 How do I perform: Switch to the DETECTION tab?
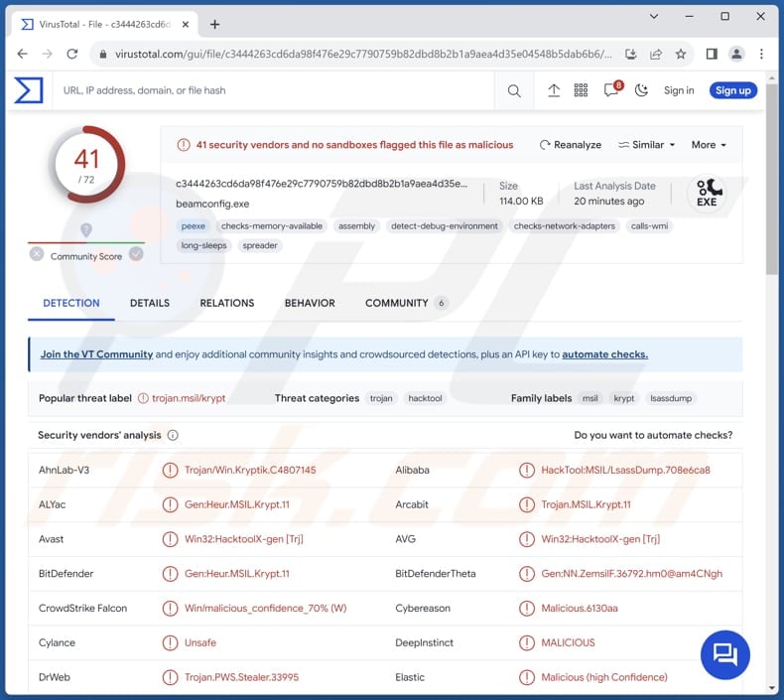[71, 303]
